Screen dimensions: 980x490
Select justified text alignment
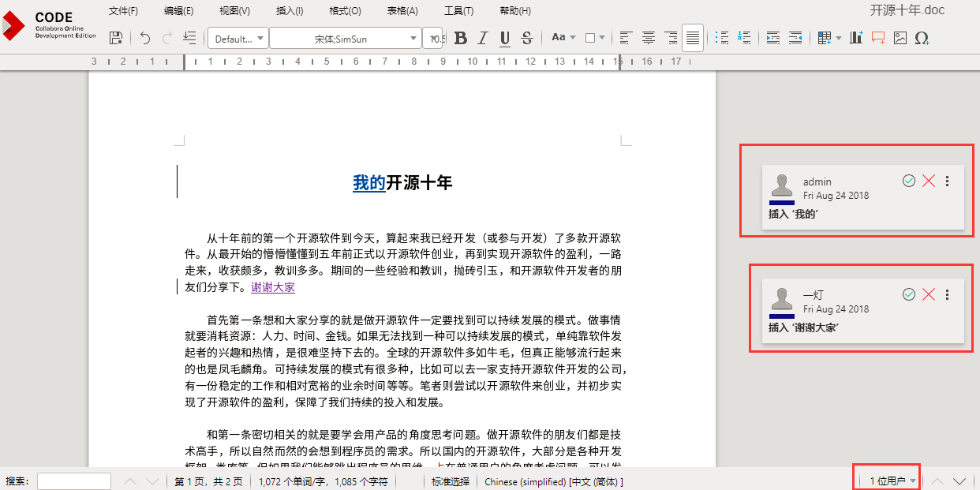pyautogui.click(x=693, y=38)
